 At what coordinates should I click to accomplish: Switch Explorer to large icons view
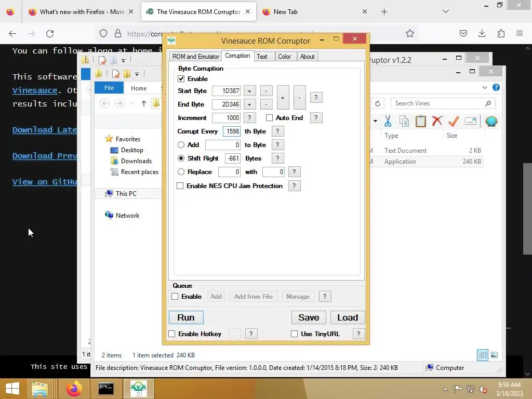[494, 355]
